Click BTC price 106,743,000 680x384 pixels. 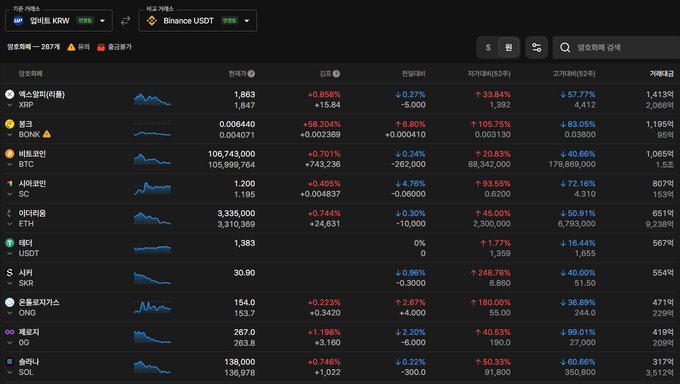[232, 154]
